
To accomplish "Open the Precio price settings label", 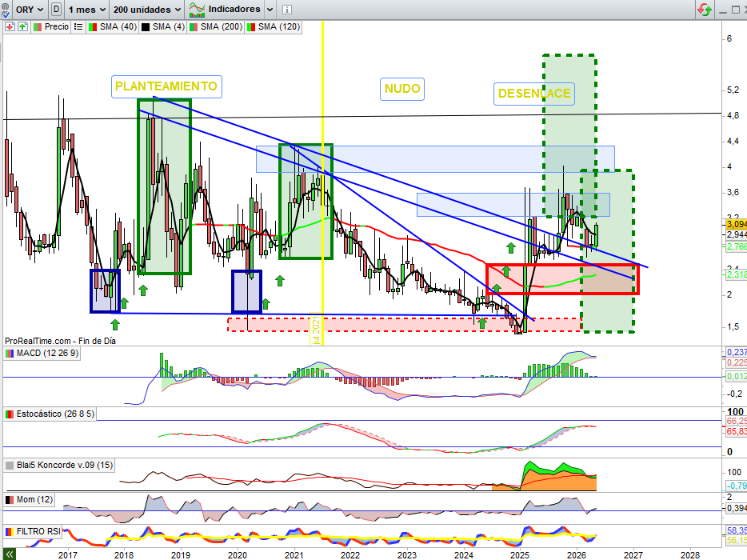I will click(x=51, y=26).
